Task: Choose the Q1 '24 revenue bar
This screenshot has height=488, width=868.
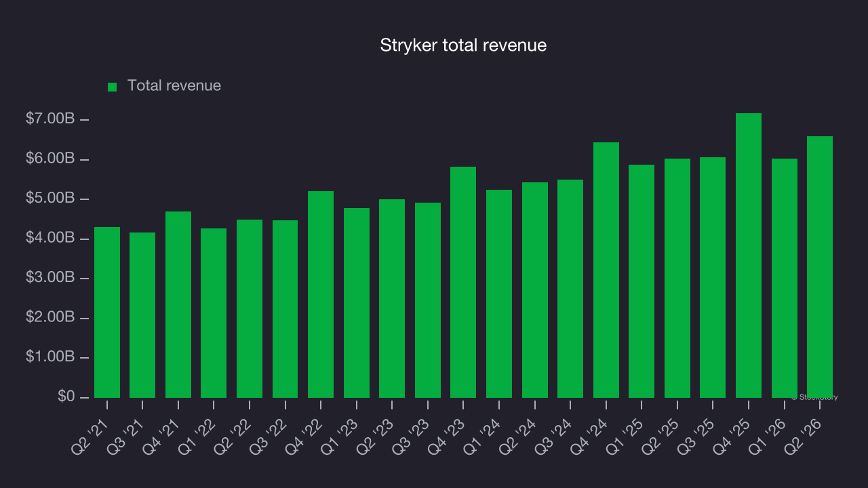Action: [x=499, y=293]
